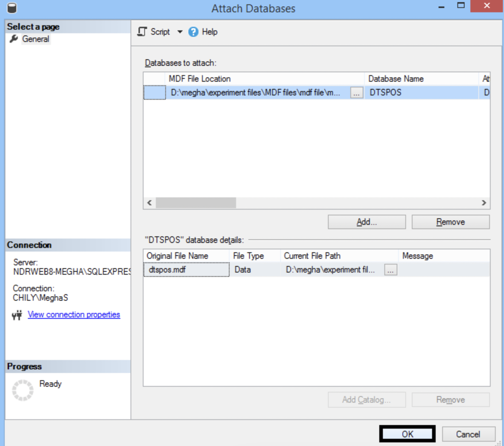Click the Add... database button
Image resolution: width=504 pixels, height=446 pixels.
point(367,222)
